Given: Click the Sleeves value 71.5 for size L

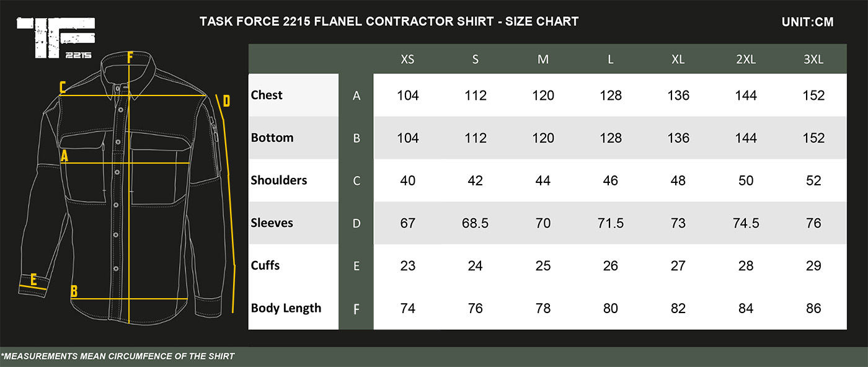Looking at the screenshot, I should pyautogui.click(x=611, y=223).
